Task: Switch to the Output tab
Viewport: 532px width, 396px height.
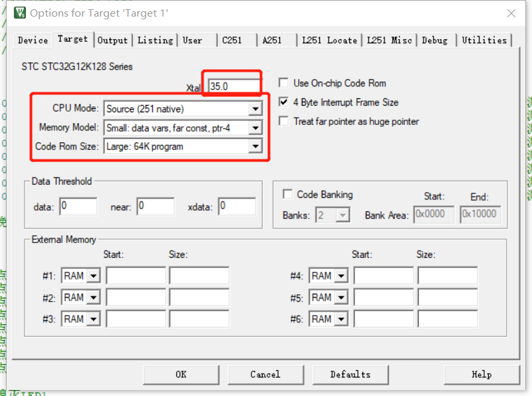Action: tap(112, 41)
